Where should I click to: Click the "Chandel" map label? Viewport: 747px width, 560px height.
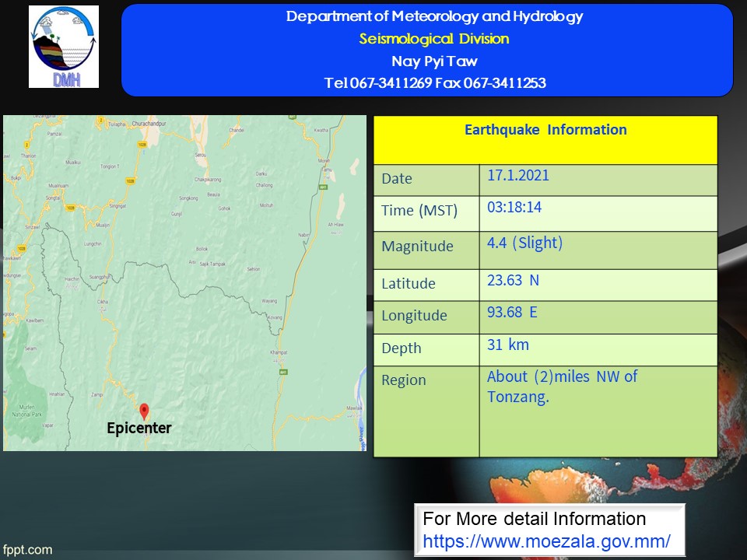237,130
